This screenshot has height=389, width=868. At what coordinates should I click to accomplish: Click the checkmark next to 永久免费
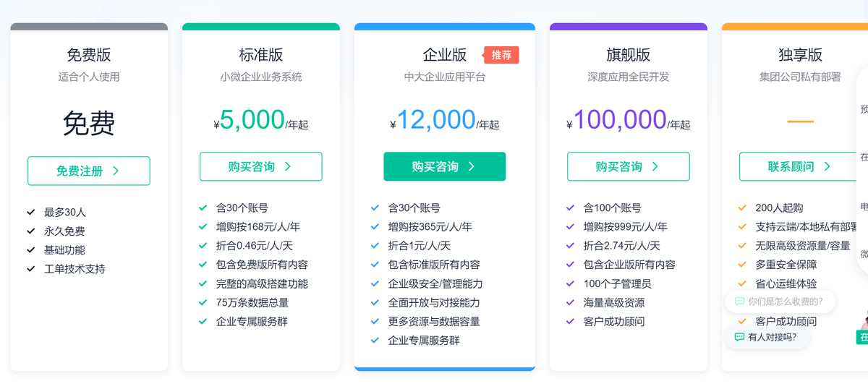click(x=31, y=231)
